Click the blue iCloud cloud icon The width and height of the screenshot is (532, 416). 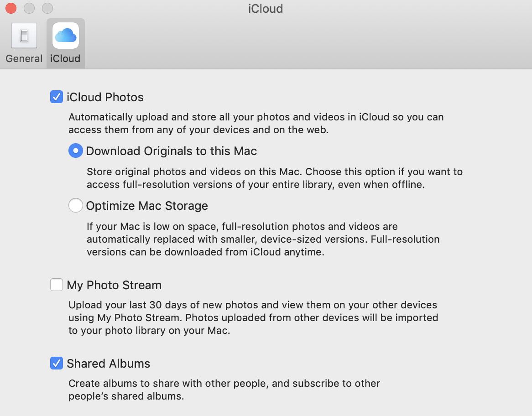(x=65, y=36)
